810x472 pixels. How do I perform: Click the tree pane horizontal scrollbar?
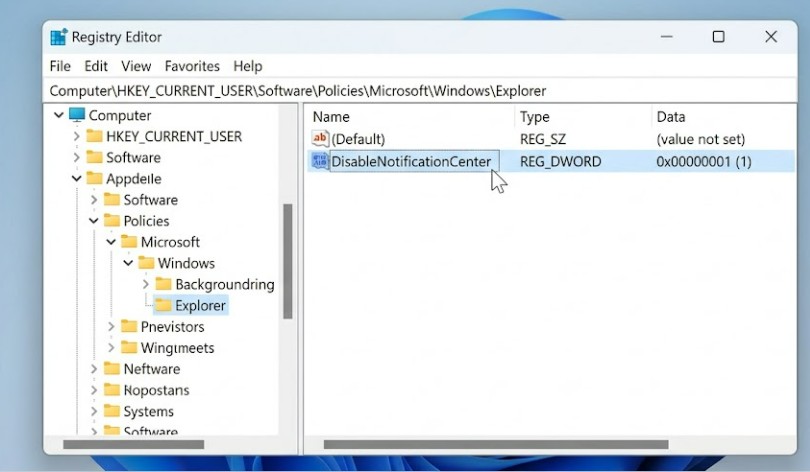(x=134, y=444)
